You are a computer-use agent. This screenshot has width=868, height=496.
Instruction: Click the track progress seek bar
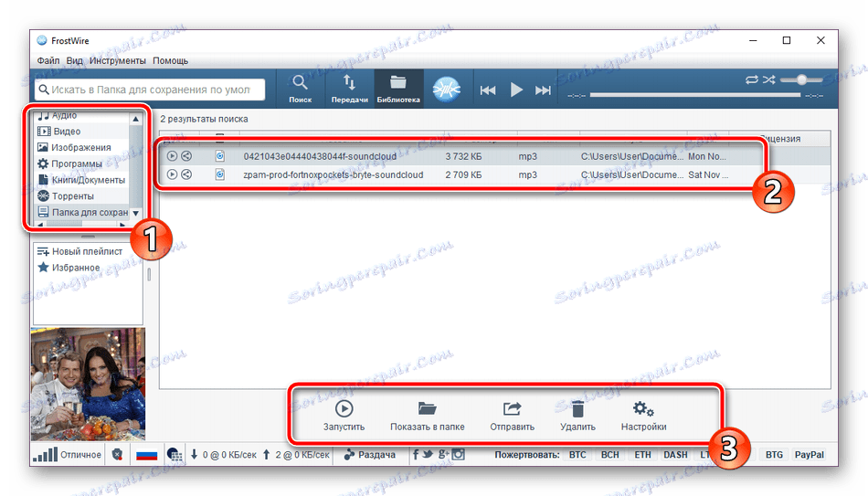point(695,95)
